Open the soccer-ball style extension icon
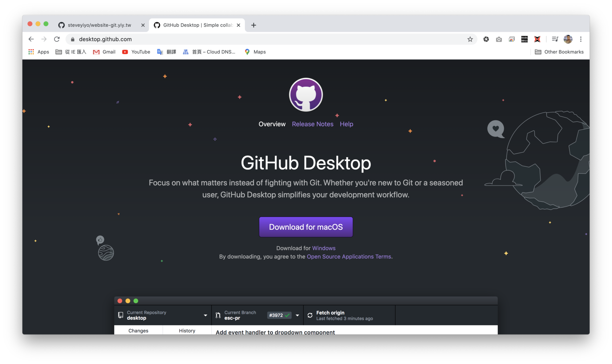612x364 pixels. point(486,39)
